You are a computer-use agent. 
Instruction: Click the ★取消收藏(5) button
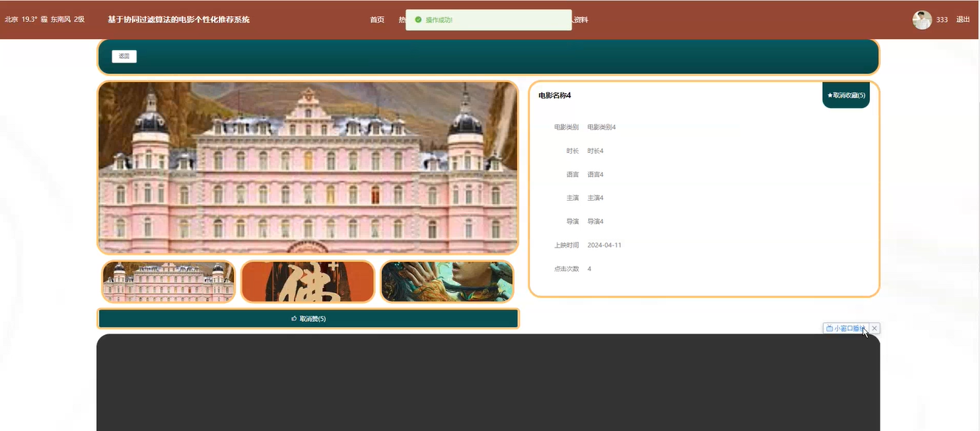846,95
